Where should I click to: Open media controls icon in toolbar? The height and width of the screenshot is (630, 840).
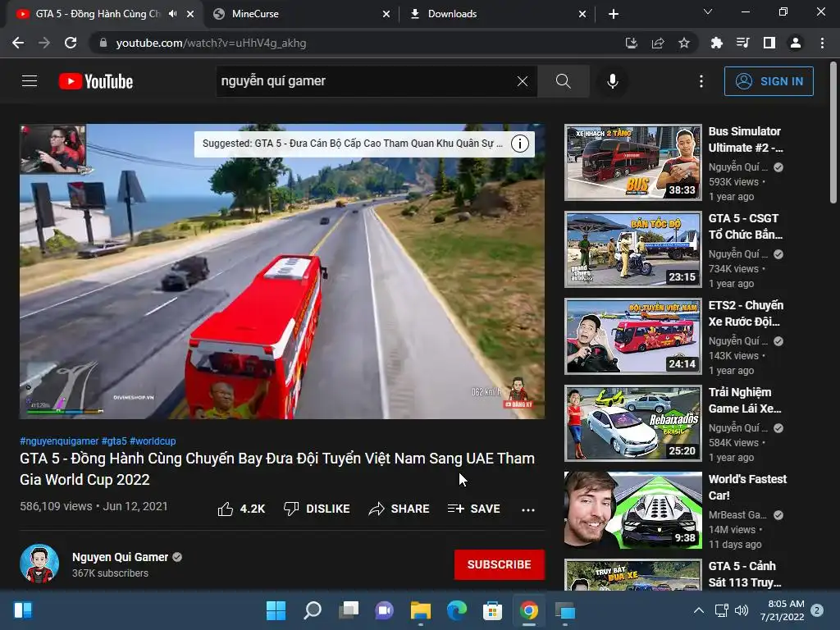[742, 43]
